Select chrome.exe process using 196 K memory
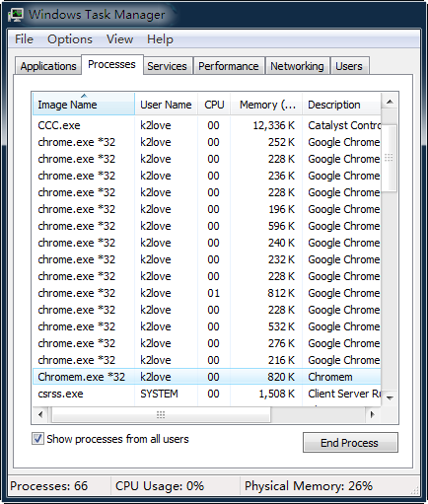This screenshot has height=504, width=428. point(206,209)
